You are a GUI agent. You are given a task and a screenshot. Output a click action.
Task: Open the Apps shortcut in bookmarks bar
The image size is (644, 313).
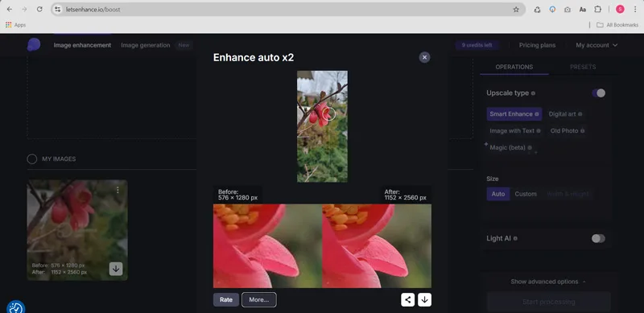tap(15, 25)
